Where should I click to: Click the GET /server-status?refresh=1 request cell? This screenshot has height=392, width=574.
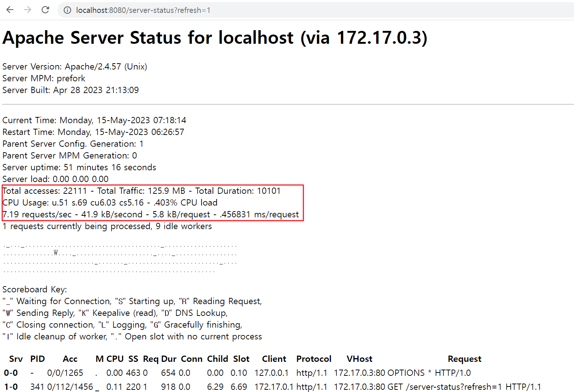[x=464, y=387]
